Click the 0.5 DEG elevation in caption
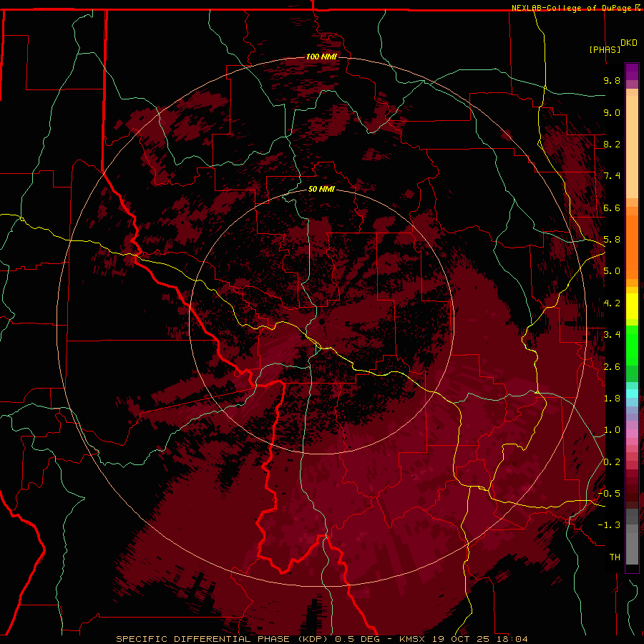This screenshot has width=644, height=644. (x=358, y=639)
